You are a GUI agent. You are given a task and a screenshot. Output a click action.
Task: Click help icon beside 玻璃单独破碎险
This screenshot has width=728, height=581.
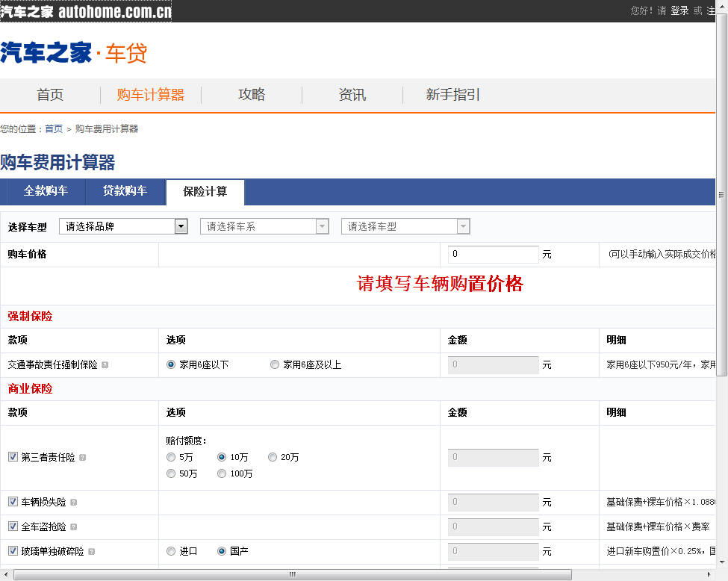92,552
